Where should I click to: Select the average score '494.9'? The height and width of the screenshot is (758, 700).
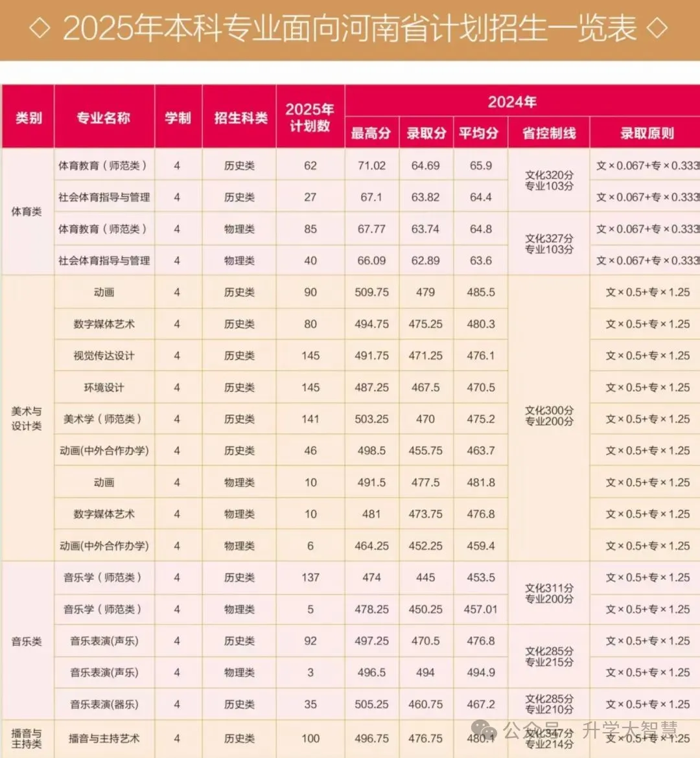point(481,672)
